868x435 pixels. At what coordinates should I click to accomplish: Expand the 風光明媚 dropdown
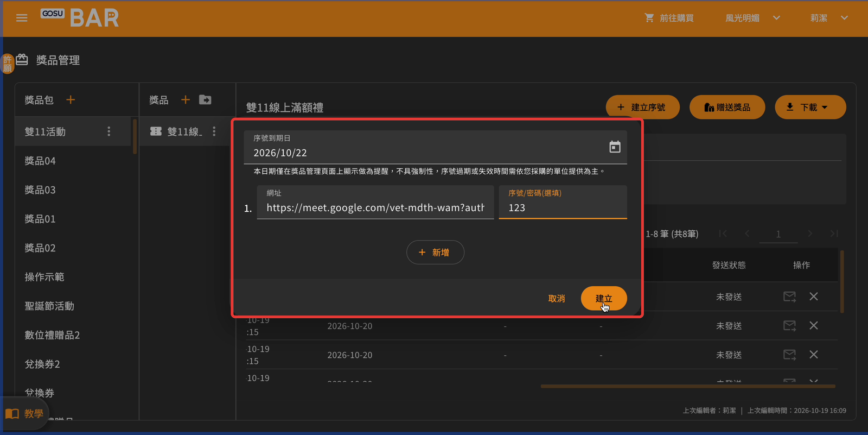tap(752, 18)
